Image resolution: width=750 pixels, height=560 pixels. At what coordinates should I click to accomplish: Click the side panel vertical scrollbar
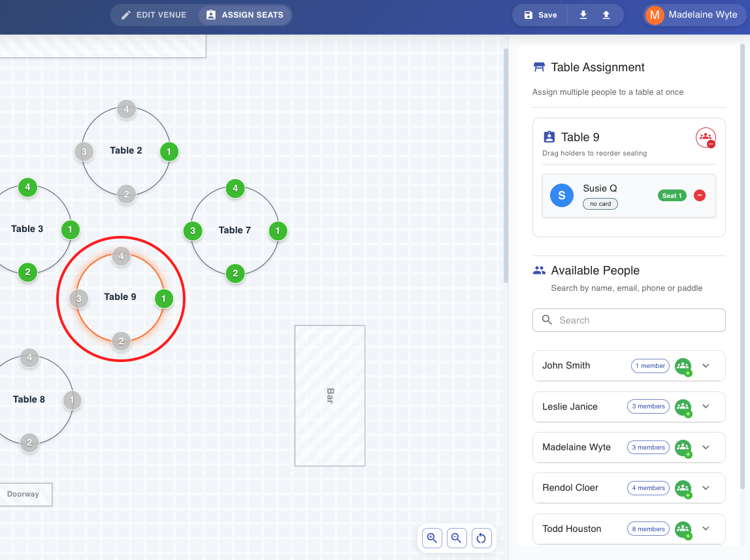point(742,267)
